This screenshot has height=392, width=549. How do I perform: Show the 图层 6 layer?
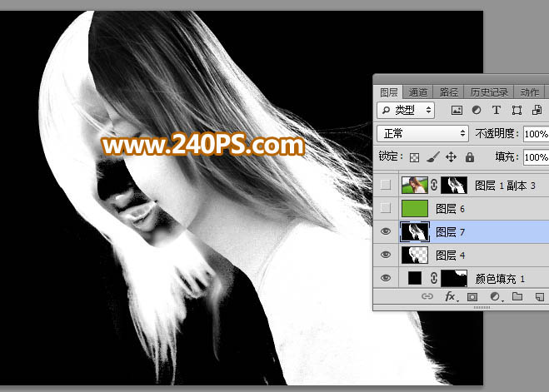[386, 208]
